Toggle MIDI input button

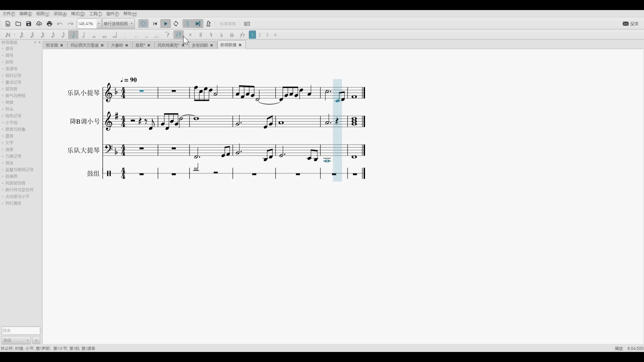click(144, 24)
